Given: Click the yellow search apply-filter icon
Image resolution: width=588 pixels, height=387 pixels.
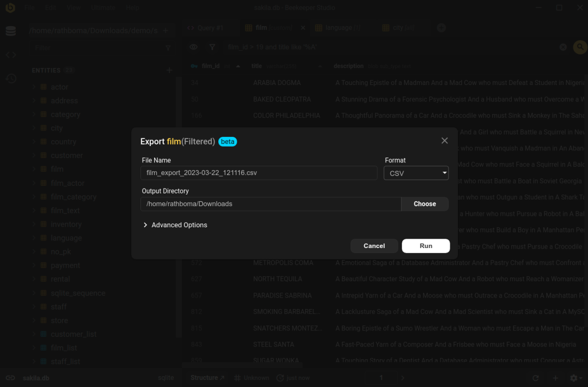Looking at the screenshot, I should (x=580, y=47).
